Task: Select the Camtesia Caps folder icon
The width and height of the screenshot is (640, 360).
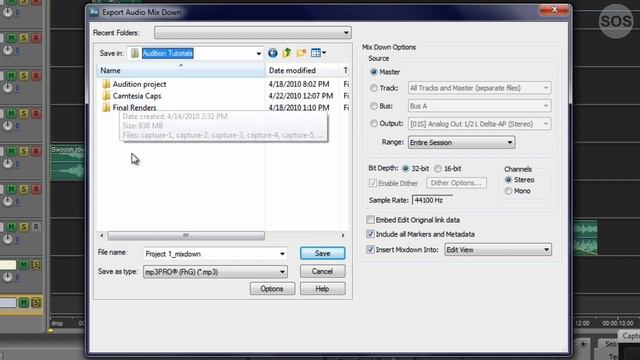Action: point(106,96)
